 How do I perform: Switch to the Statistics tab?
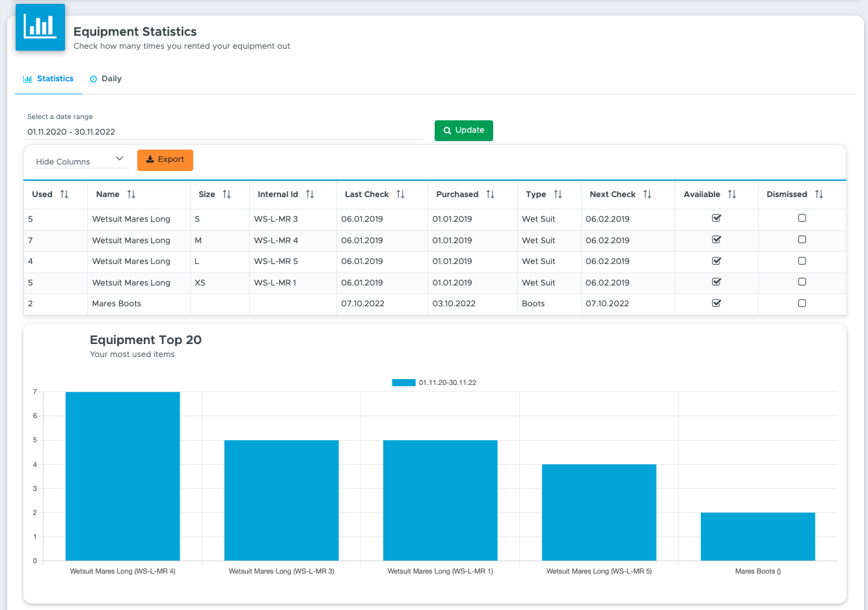(x=49, y=79)
